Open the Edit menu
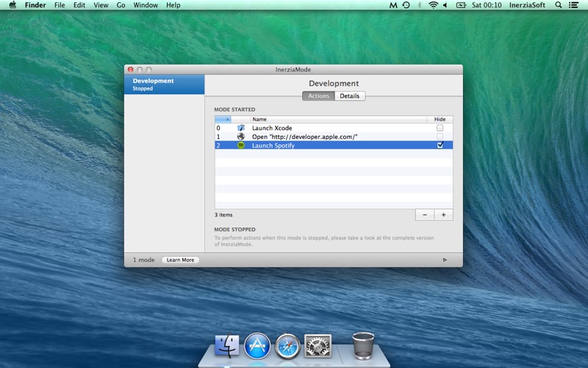The height and width of the screenshot is (368, 588). tap(79, 5)
